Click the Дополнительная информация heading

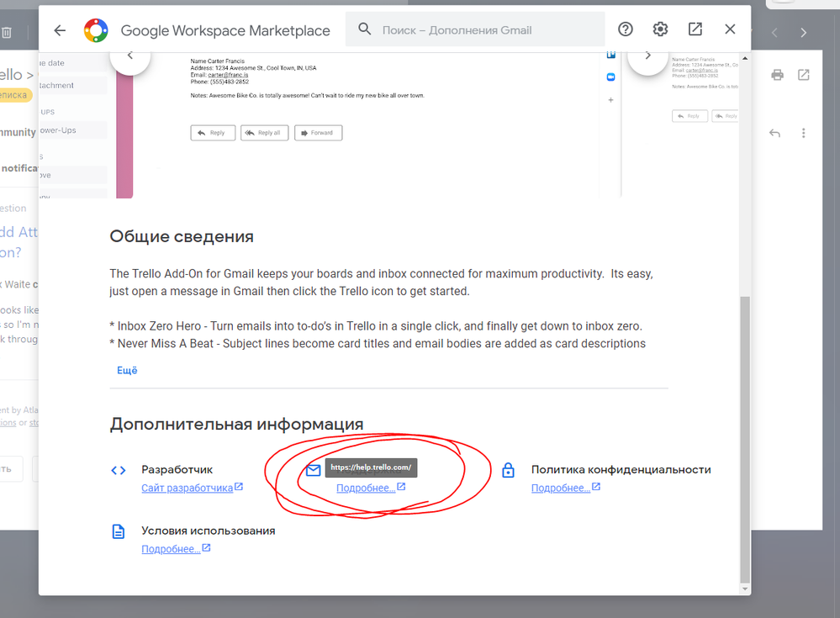[x=237, y=424]
